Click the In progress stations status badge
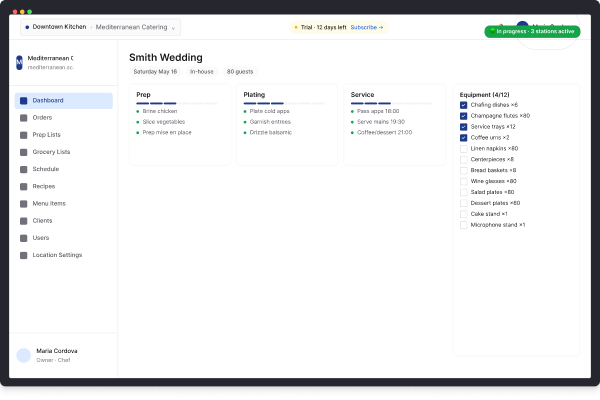 point(532,31)
